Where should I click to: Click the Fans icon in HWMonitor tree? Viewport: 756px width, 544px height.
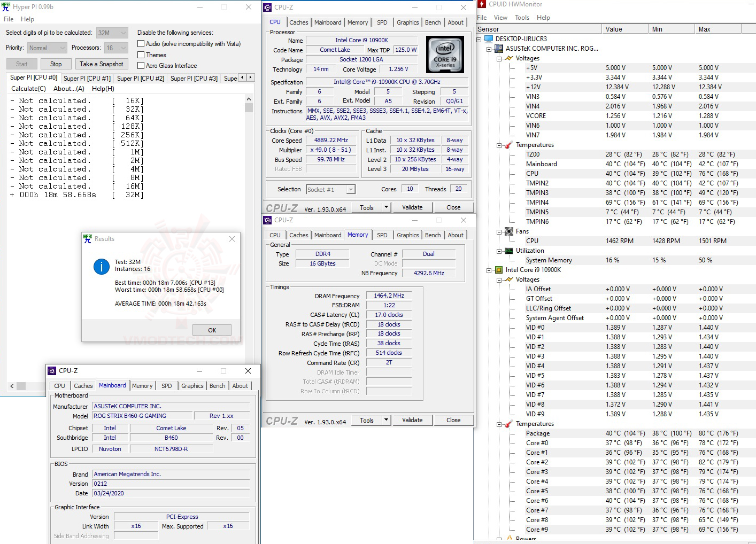[x=509, y=231]
